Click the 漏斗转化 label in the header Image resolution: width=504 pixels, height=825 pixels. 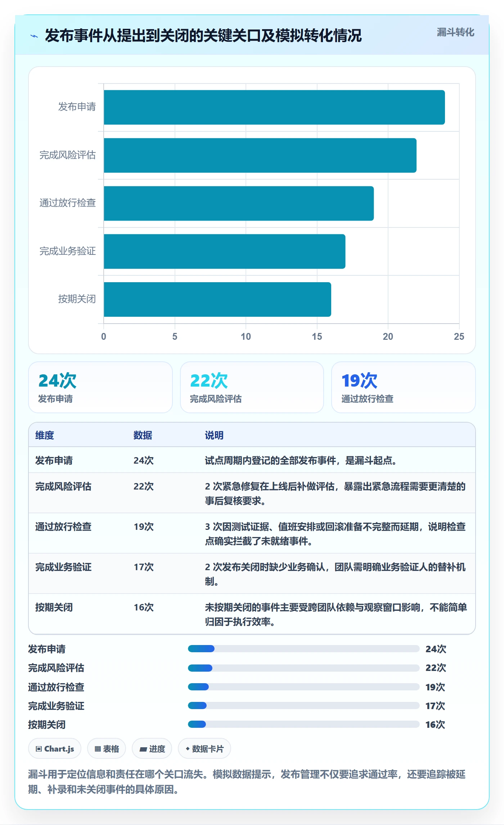455,32
